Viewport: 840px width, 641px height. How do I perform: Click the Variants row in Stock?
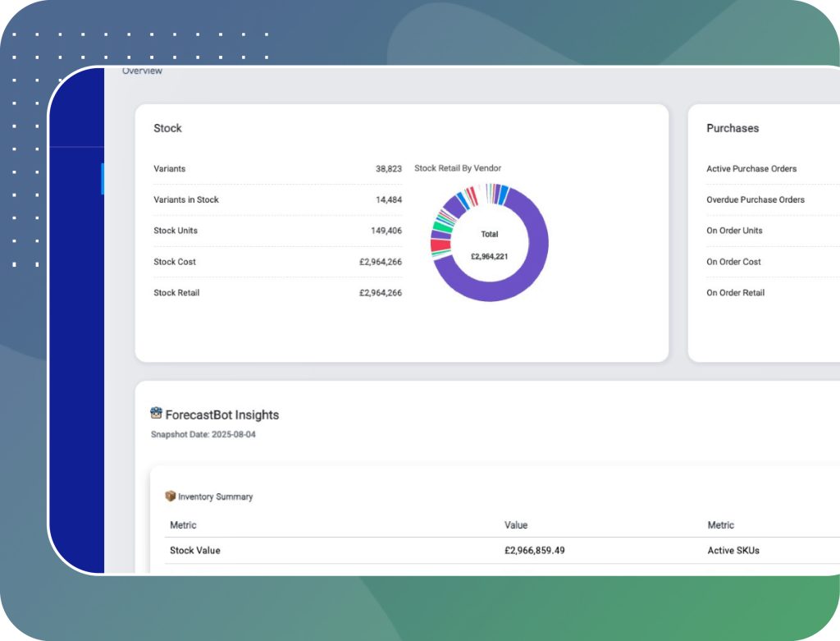pos(170,169)
